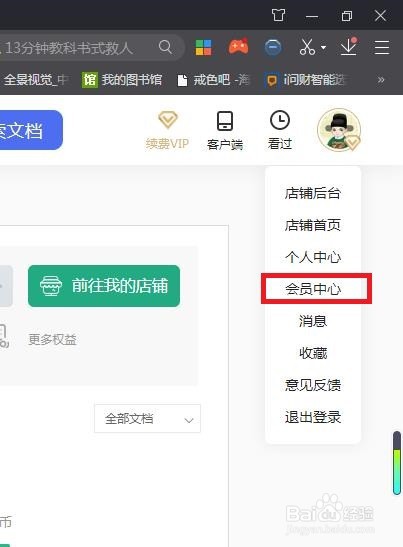403x547 pixels.
Task: Click the search magnifier icon
Action: [x=165, y=47]
